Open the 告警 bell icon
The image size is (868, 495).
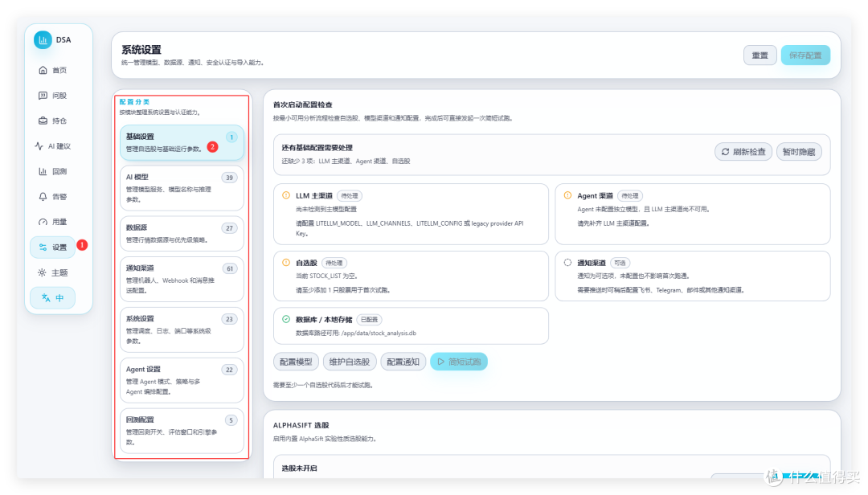tap(43, 197)
